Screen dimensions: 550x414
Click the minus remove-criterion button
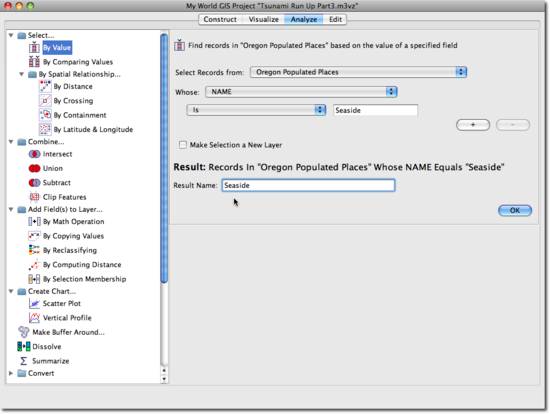(x=512, y=125)
